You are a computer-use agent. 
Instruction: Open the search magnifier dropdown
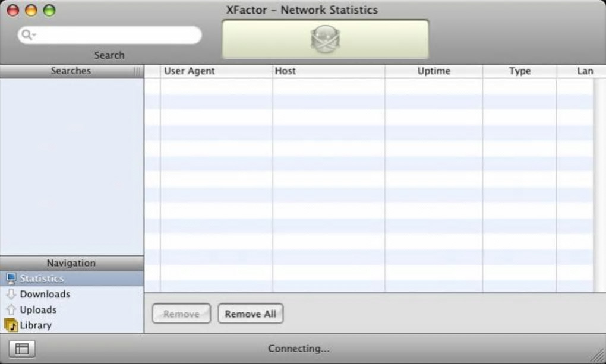point(29,35)
